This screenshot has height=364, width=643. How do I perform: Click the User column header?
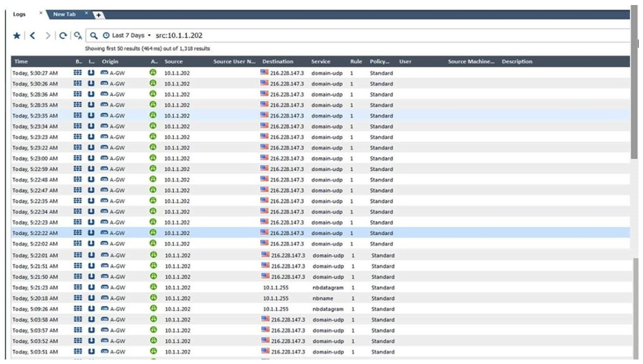tap(405, 62)
